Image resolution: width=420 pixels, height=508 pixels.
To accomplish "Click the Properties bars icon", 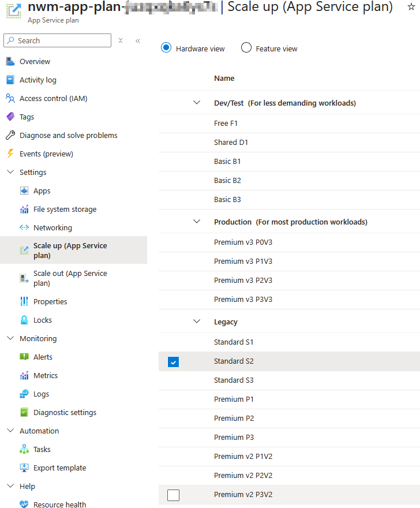I will [24, 301].
